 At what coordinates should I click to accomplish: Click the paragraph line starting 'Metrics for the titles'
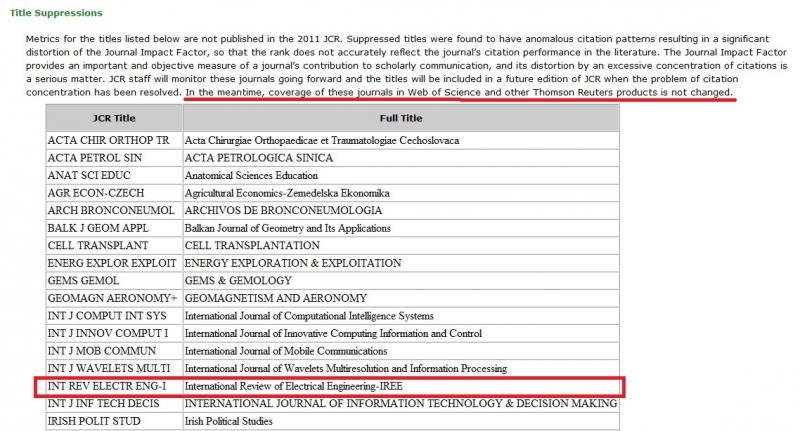pos(397,39)
